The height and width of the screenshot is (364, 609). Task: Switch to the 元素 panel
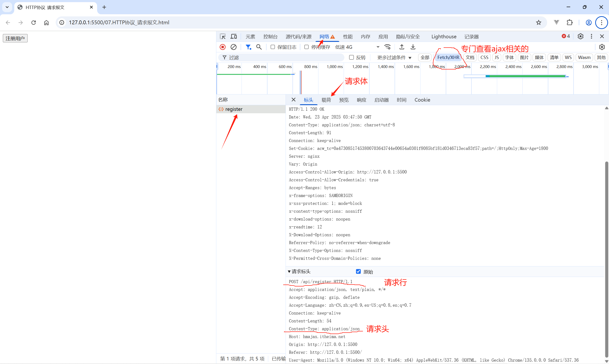click(250, 37)
